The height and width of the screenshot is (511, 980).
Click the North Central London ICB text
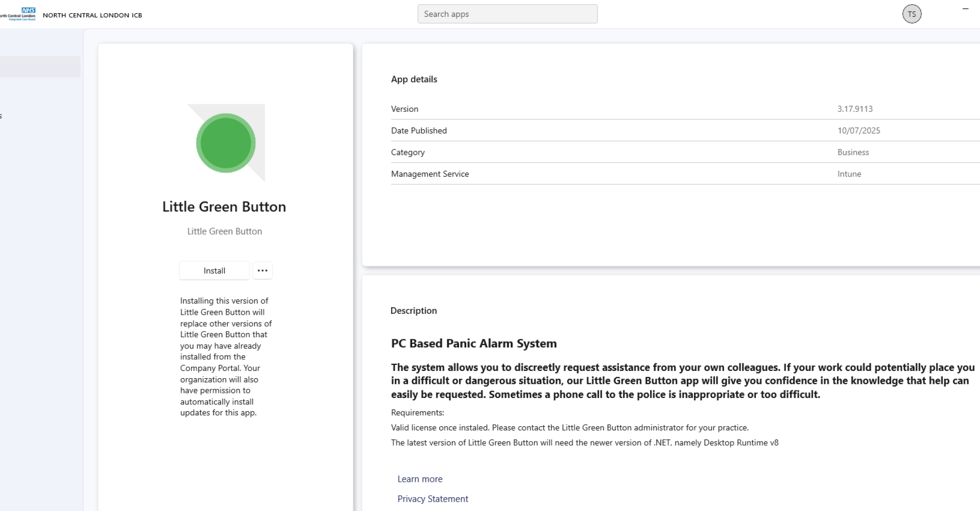(92, 15)
